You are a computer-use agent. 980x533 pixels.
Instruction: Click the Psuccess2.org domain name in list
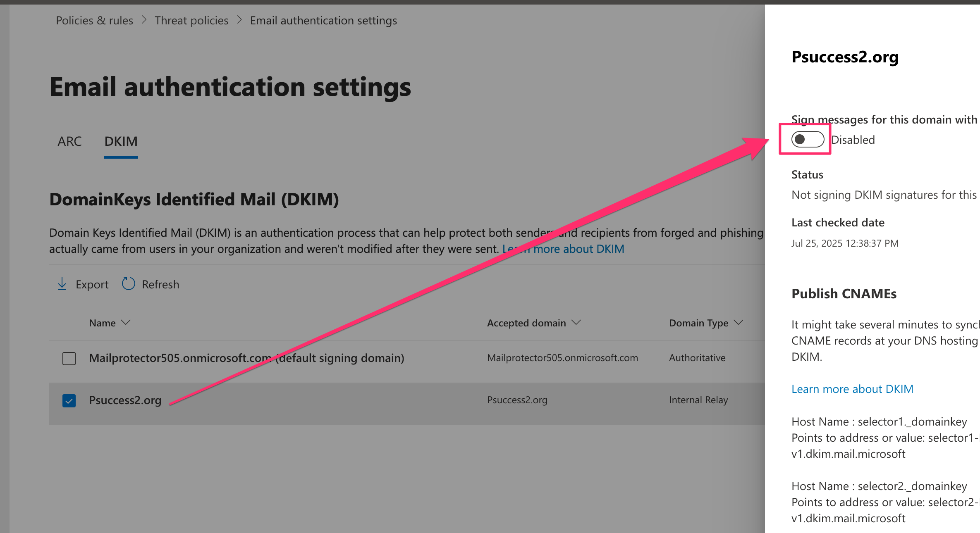click(125, 400)
